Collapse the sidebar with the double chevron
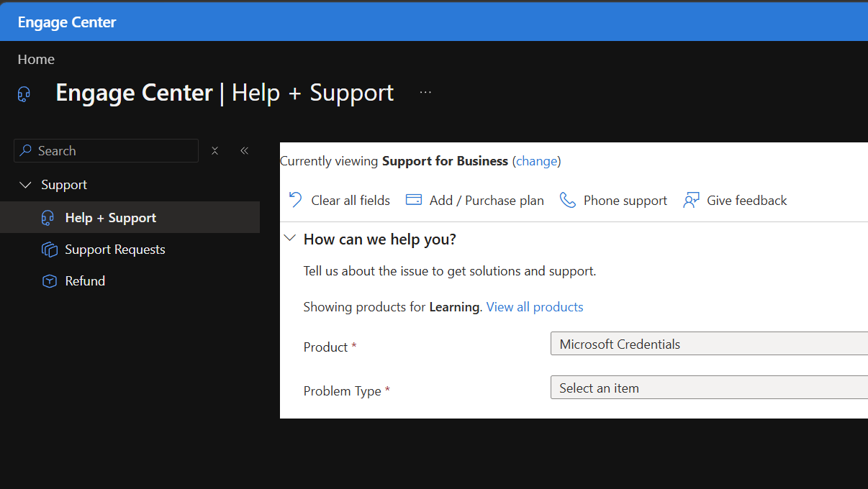This screenshot has width=868, height=489. 244,150
